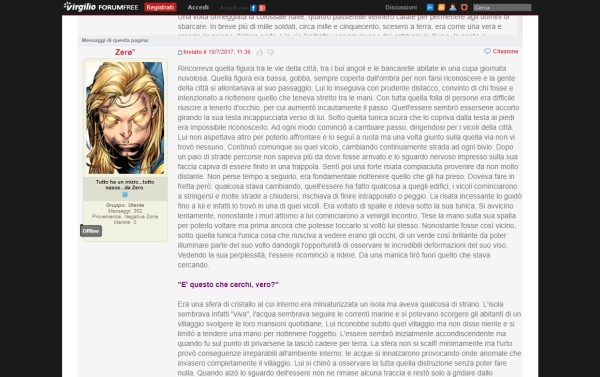The width and height of the screenshot is (600, 377).
Task: Click the Citazione quote link
Action: 505,51
